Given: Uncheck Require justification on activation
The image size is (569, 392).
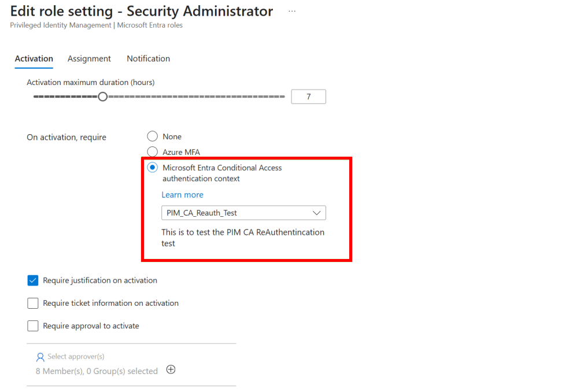Looking at the screenshot, I should (33, 280).
